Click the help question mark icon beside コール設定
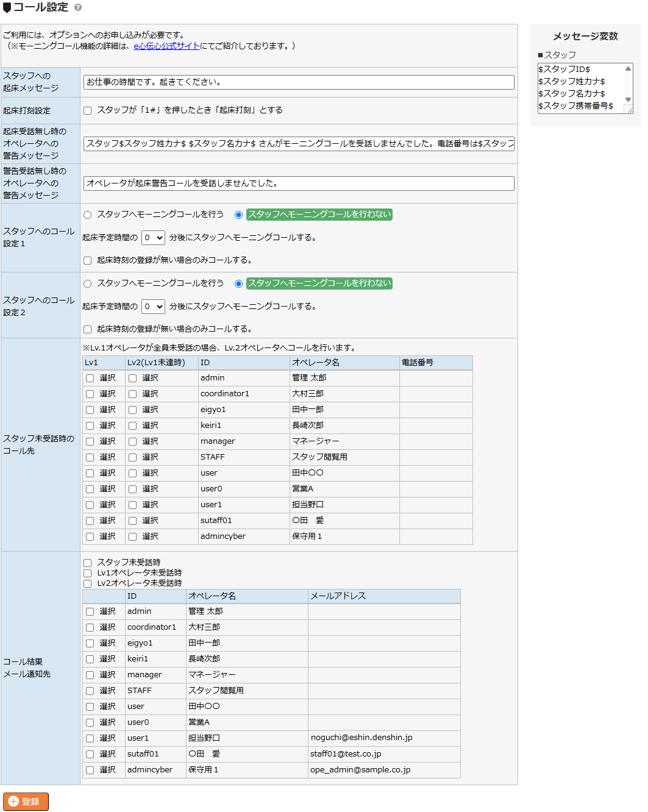 pos(78,7)
